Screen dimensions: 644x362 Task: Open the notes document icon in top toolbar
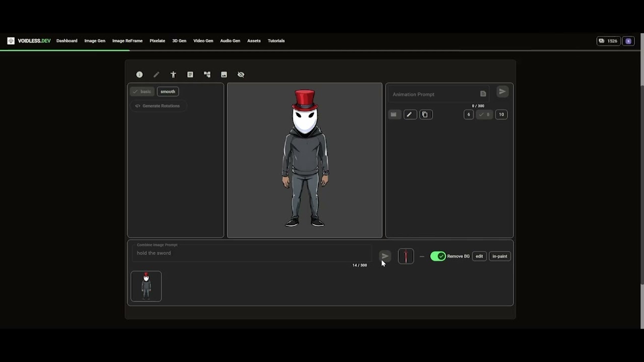pos(190,74)
